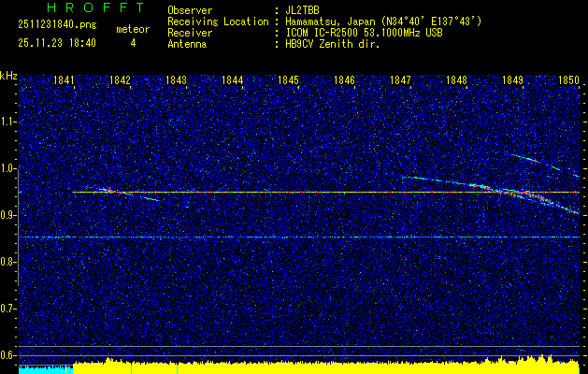Click the kHz axis unit label
Image resolution: width=588 pixels, height=374 pixels.
[x=8, y=75]
